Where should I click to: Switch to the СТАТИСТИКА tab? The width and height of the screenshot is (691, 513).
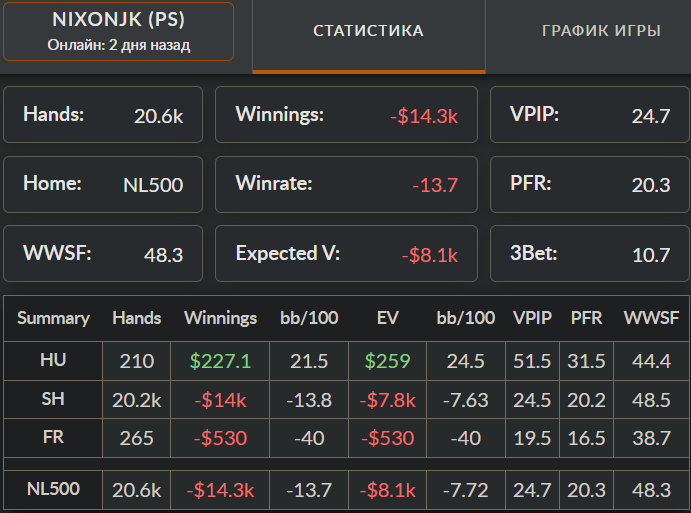368,31
